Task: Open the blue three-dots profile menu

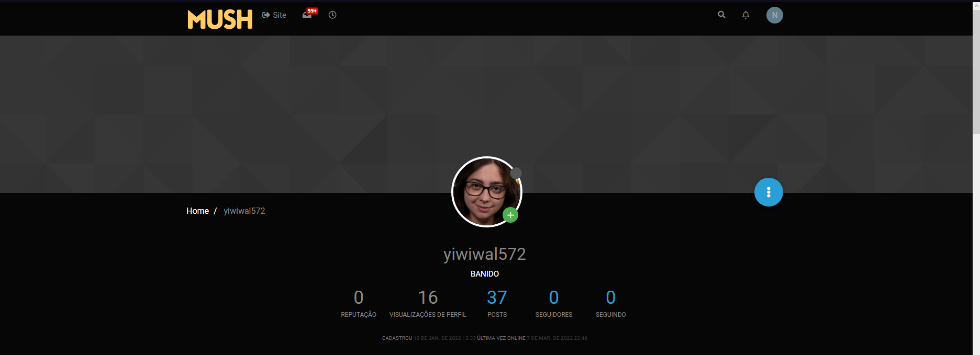Action: pyautogui.click(x=769, y=192)
